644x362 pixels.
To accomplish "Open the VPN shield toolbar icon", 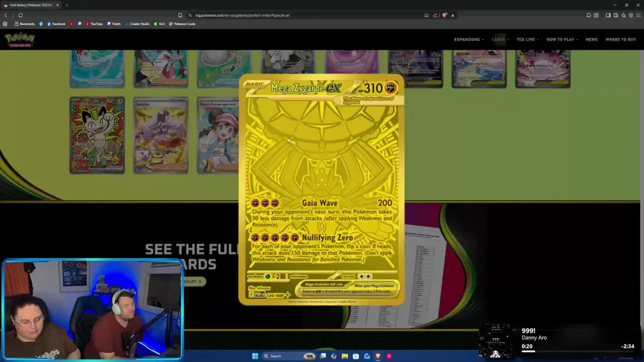I will pyautogui.click(x=631, y=15).
